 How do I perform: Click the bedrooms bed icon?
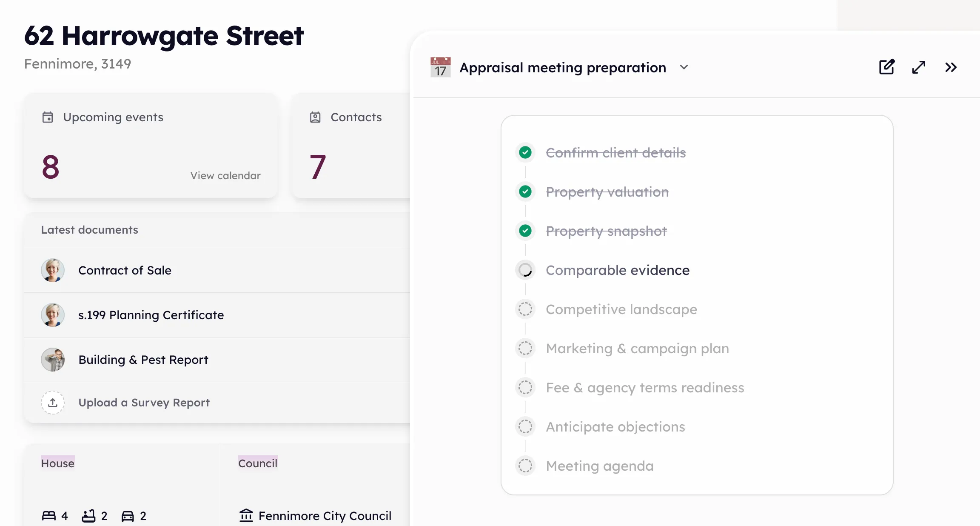click(49, 516)
